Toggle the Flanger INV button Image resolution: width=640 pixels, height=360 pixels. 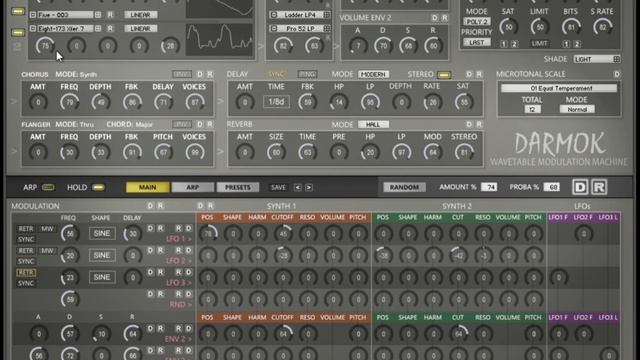coord(182,124)
